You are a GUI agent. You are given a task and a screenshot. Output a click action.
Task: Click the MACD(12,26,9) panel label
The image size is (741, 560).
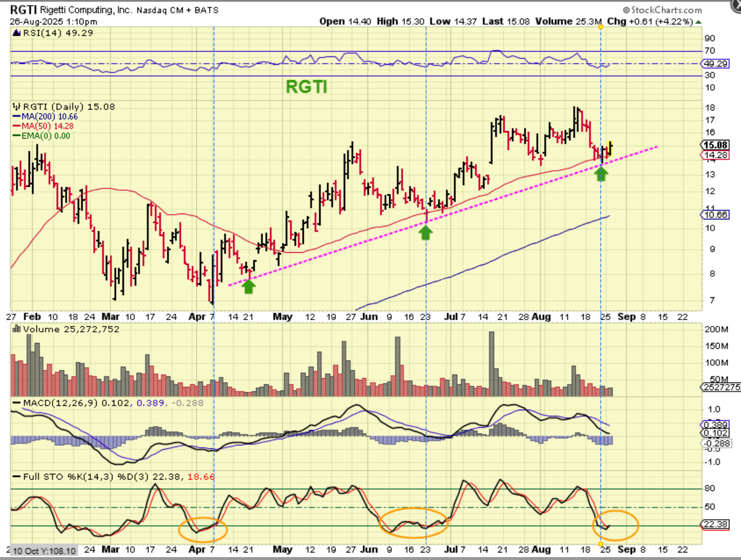(x=61, y=403)
